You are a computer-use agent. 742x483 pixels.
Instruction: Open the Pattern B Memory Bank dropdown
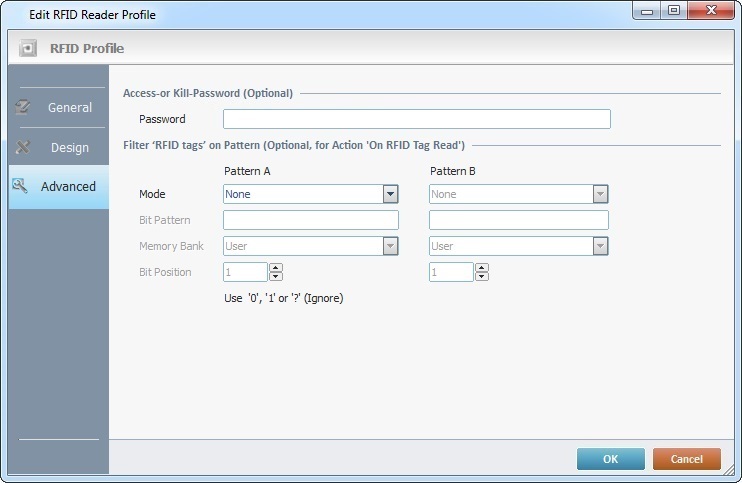(600, 246)
